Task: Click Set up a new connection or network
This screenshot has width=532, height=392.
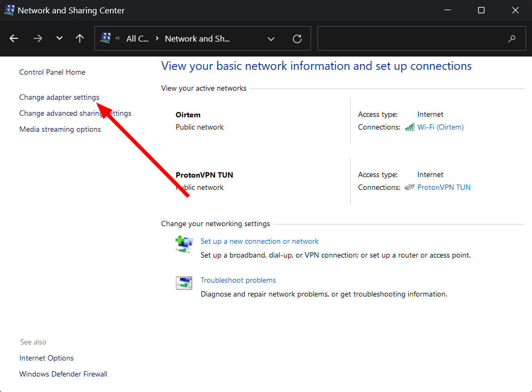Action: (259, 241)
